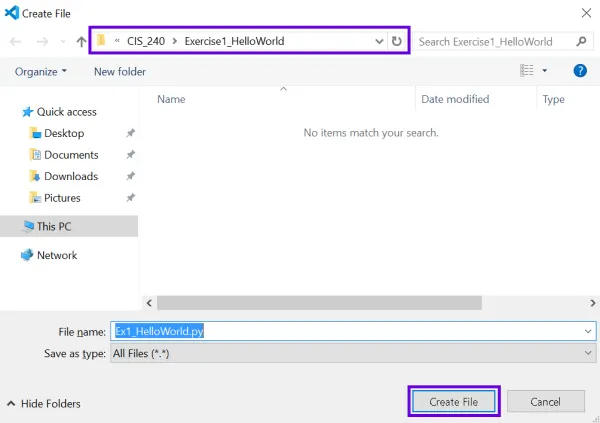Click the Cancel button

coord(546,402)
